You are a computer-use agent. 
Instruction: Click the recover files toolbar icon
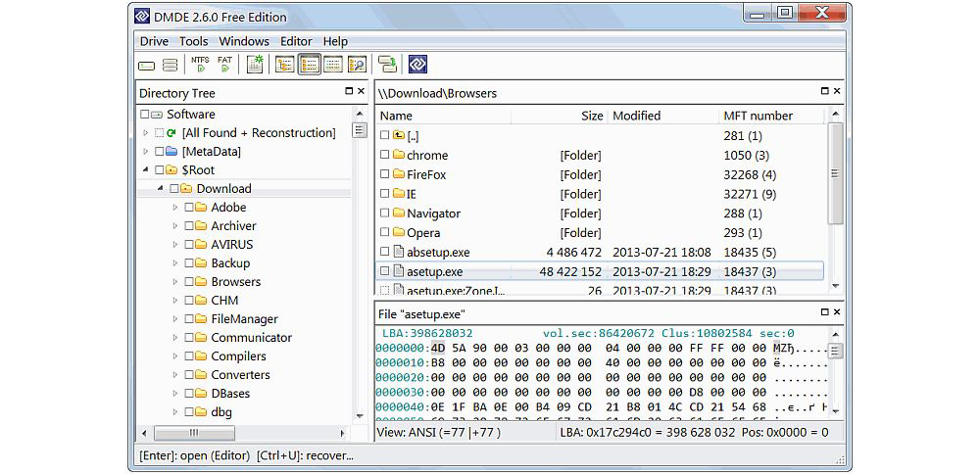tap(387, 65)
